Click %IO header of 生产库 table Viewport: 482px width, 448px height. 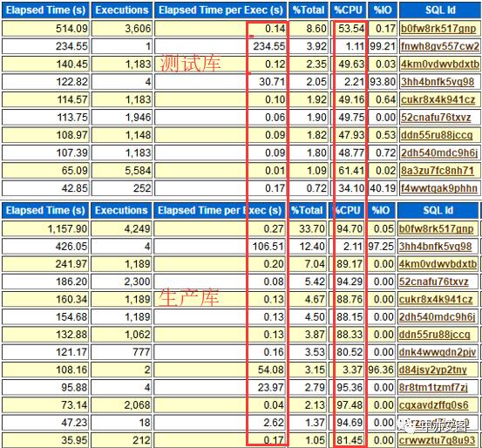tap(381, 211)
